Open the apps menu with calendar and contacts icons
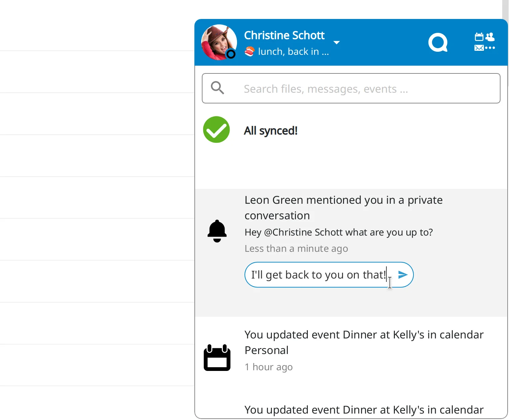This screenshot has width=510, height=420. click(485, 42)
